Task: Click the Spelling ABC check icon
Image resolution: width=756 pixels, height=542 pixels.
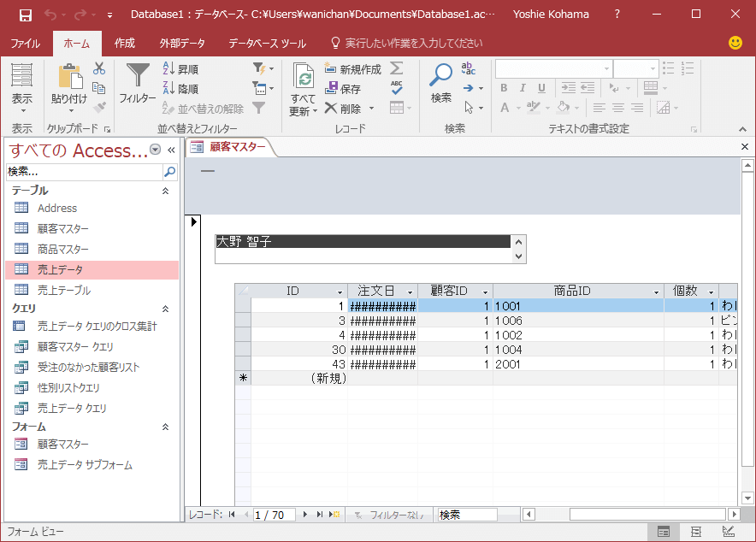Action: click(x=396, y=88)
